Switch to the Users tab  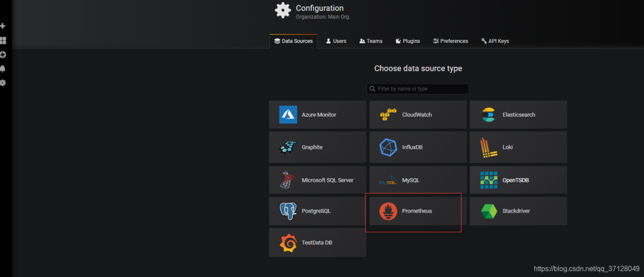336,41
